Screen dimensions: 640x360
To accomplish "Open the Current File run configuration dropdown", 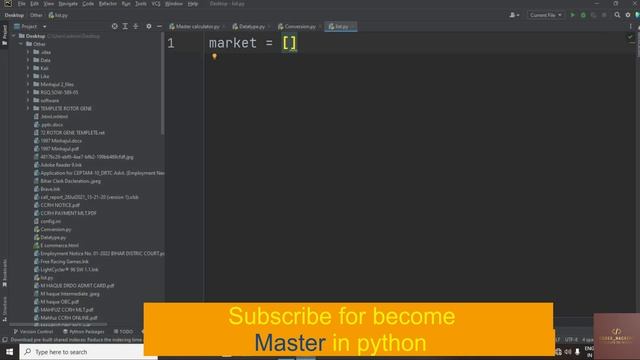I will click(x=545, y=15).
